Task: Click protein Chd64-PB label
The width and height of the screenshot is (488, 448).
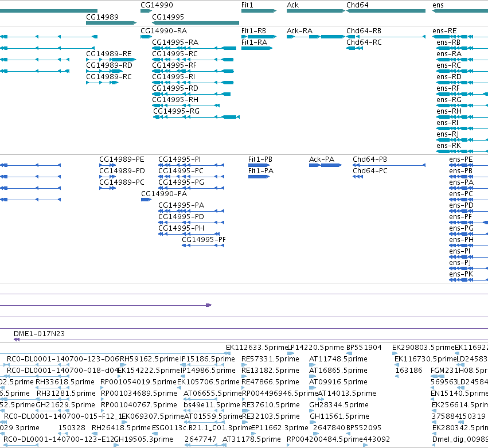Action: 370,159
